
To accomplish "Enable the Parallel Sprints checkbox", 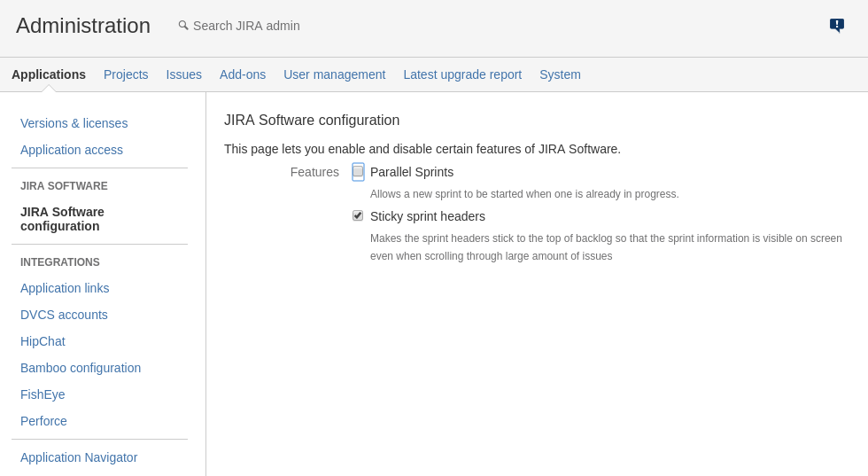I will (358, 172).
